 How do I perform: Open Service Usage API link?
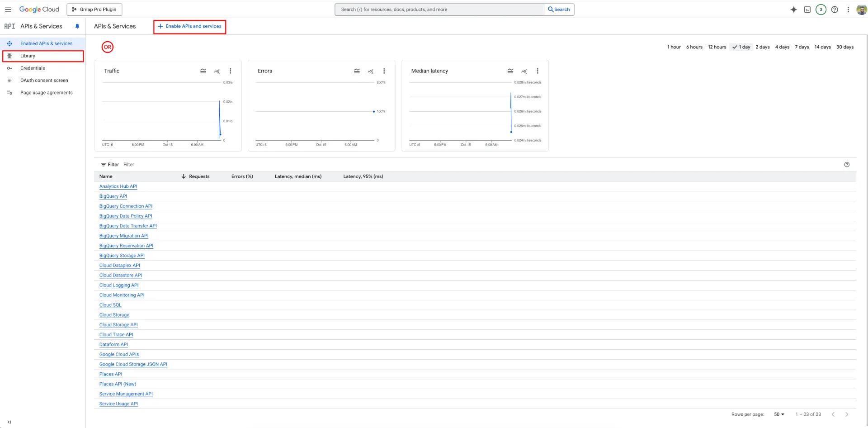(x=119, y=404)
